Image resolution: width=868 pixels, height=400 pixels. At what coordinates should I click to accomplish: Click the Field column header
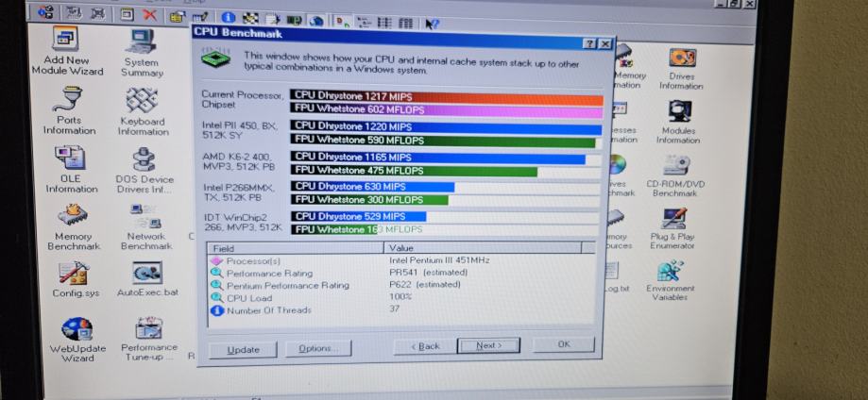click(x=296, y=248)
